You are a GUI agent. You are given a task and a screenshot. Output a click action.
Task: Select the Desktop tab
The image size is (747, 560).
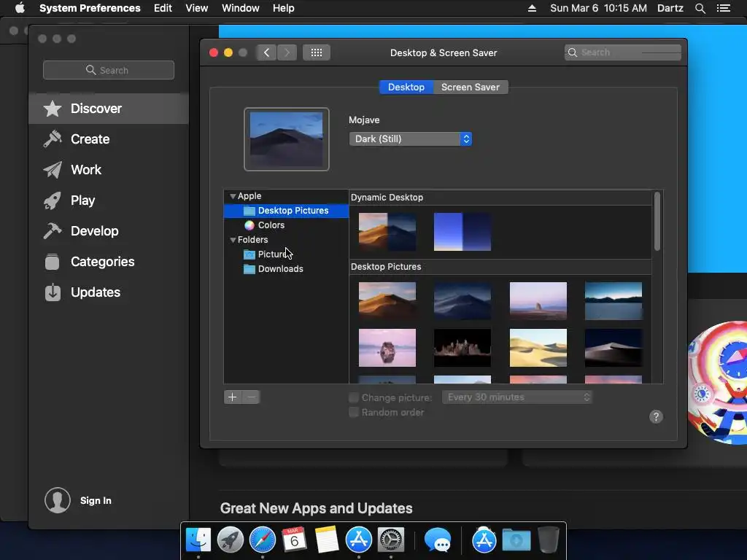[x=406, y=87]
